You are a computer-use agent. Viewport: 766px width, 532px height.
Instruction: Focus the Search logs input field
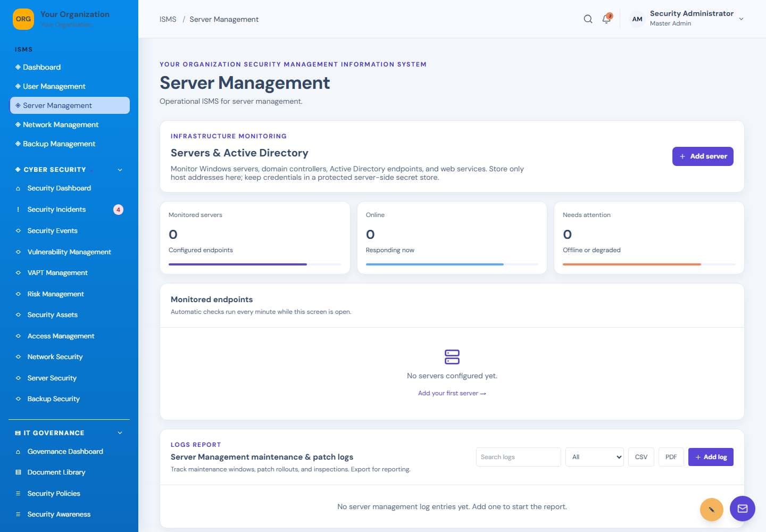click(x=518, y=457)
